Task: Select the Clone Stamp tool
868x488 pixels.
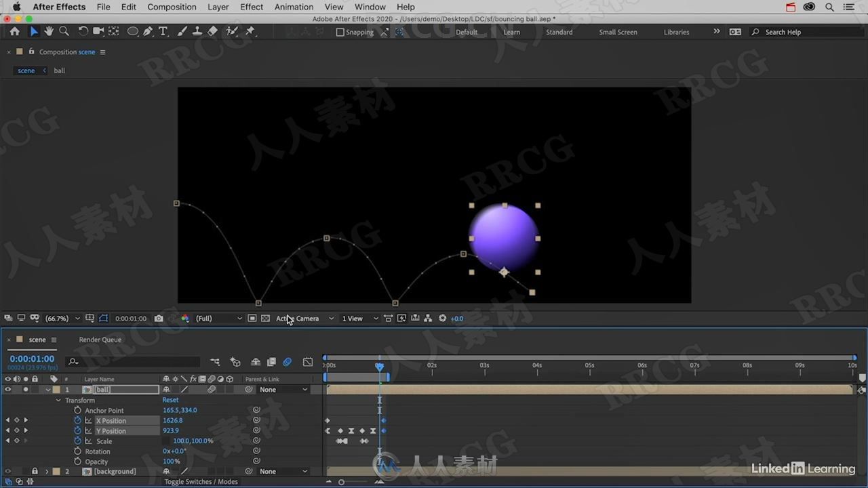Action: [197, 31]
